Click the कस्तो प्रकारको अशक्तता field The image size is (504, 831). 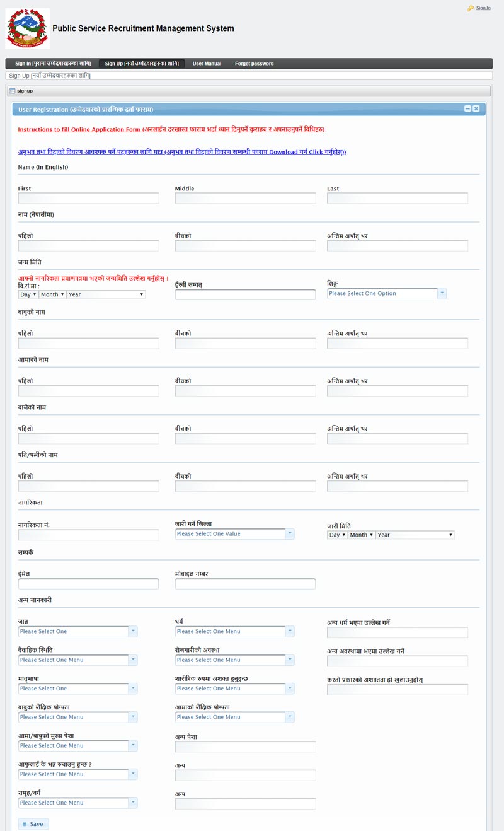pos(398,689)
